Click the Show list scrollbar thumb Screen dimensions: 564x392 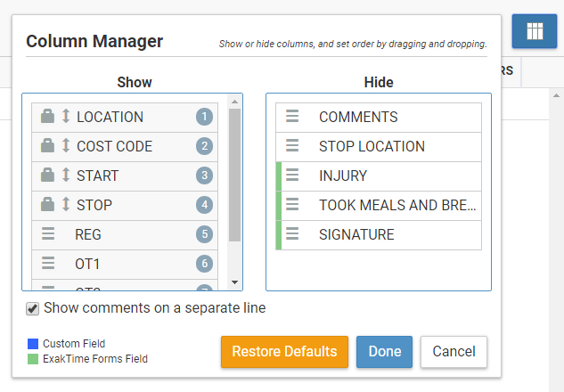tap(235, 174)
